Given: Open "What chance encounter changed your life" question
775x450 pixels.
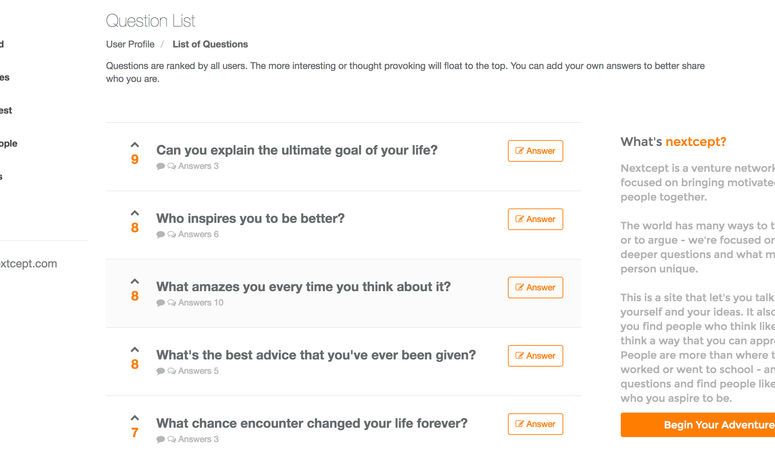Looking at the screenshot, I should [x=312, y=423].
